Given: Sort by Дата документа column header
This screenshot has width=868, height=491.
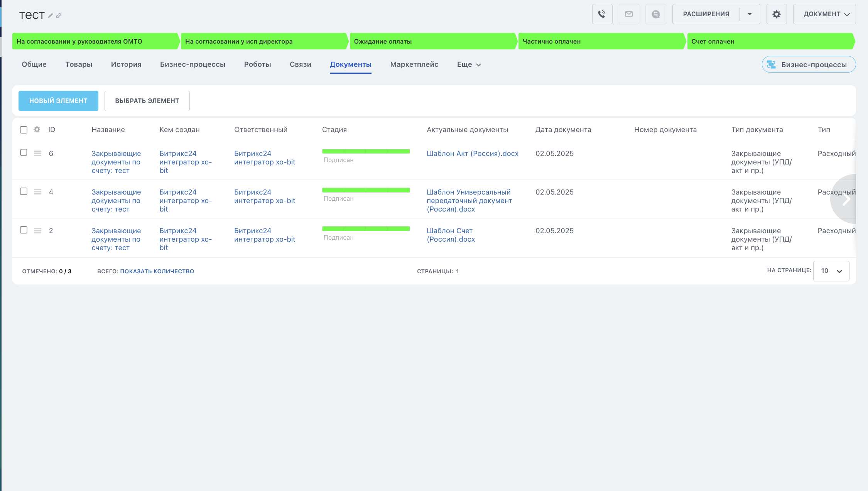Looking at the screenshot, I should click(x=563, y=130).
